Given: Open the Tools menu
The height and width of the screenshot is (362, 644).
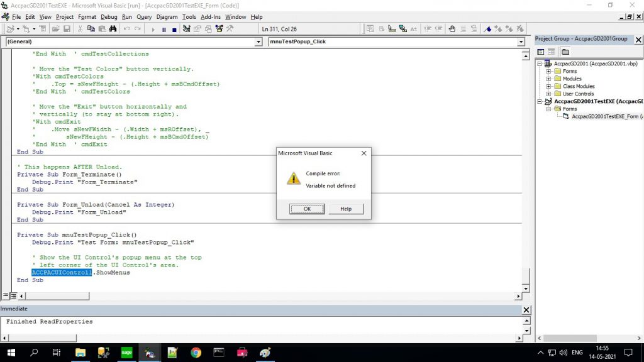Looking at the screenshot, I should coord(189,17).
